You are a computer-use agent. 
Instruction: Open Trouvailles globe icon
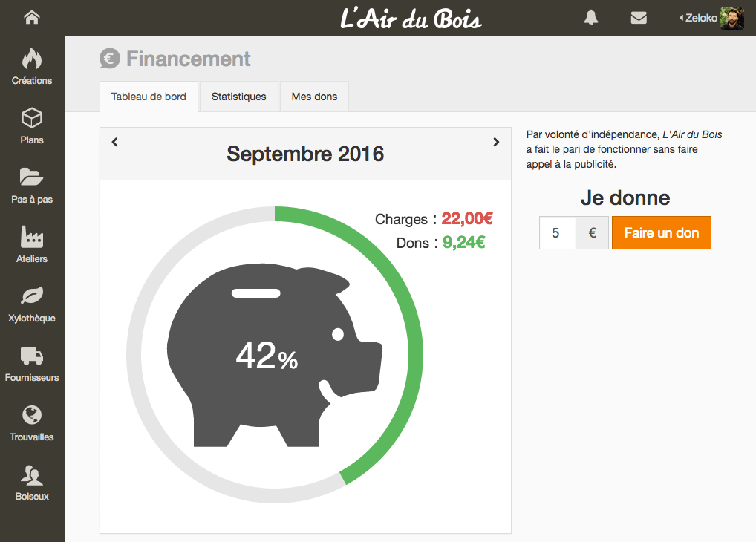click(32, 415)
